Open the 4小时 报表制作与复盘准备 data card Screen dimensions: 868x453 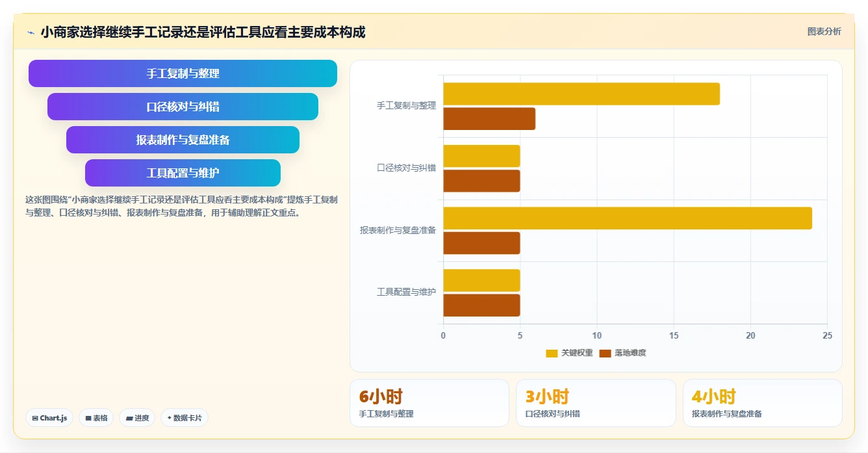[x=762, y=403]
